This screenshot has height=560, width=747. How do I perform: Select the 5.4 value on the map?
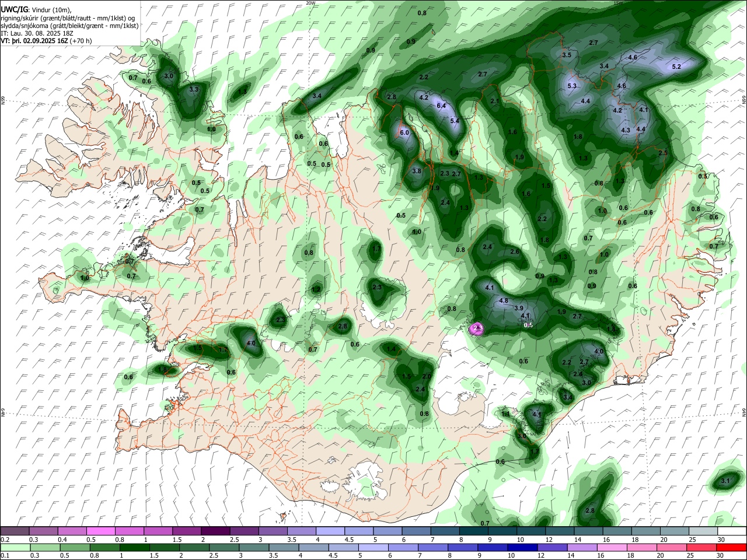[x=455, y=121]
